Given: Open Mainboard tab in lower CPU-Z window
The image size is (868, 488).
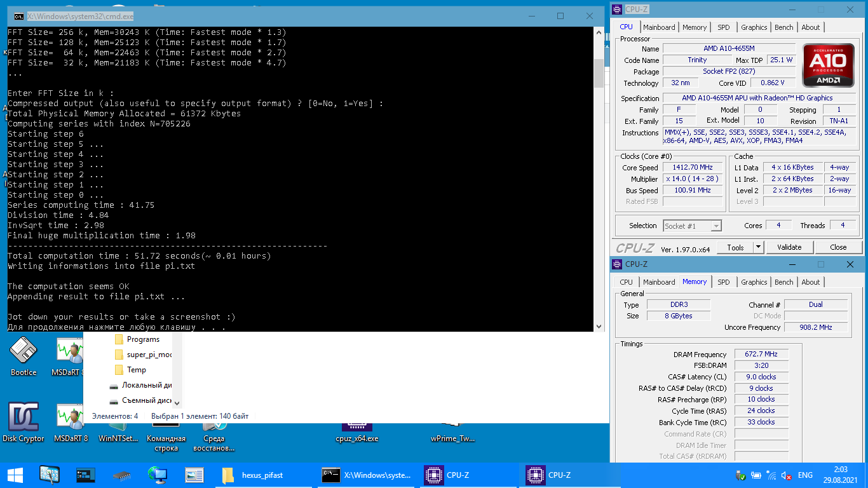Looking at the screenshot, I should click(x=659, y=282).
